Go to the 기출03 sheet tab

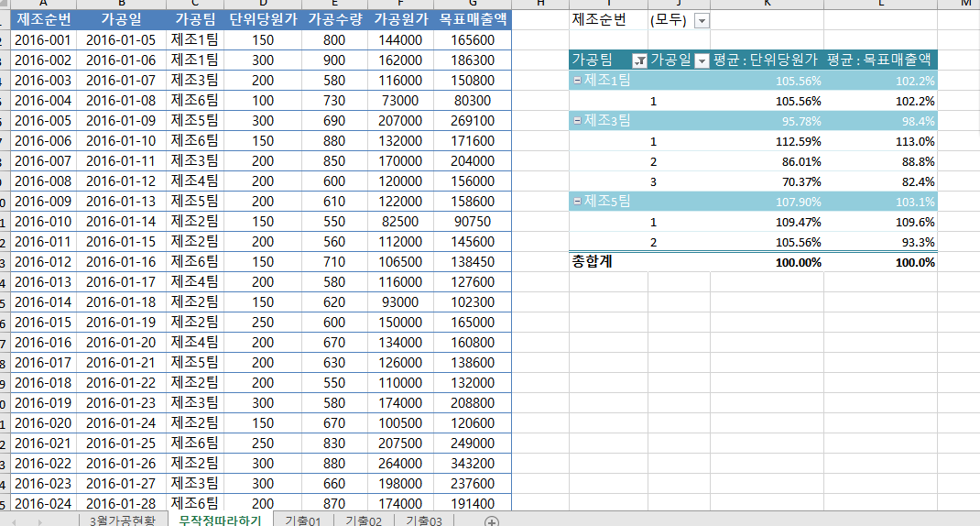click(423, 521)
